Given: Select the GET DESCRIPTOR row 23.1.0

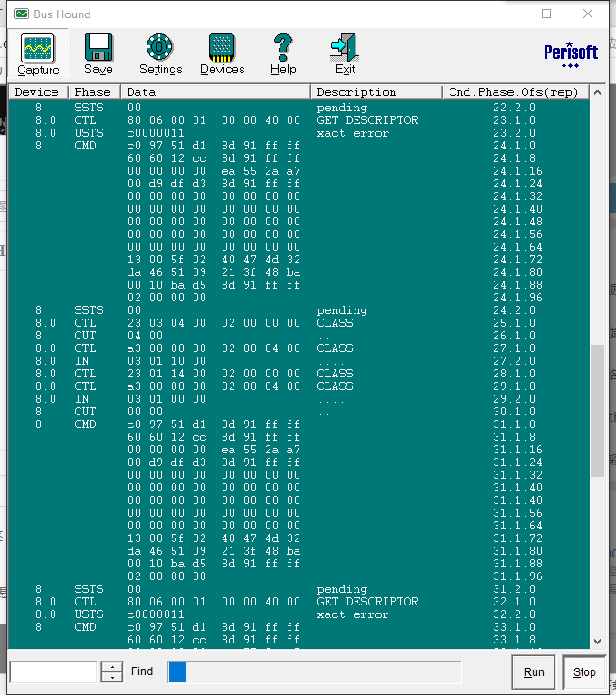Looking at the screenshot, I should coord(299,120).
